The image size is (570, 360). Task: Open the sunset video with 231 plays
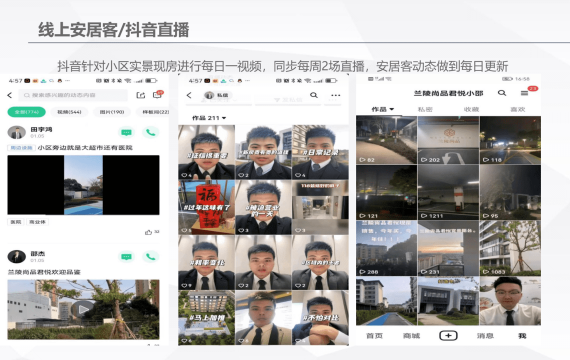point(448,248)
